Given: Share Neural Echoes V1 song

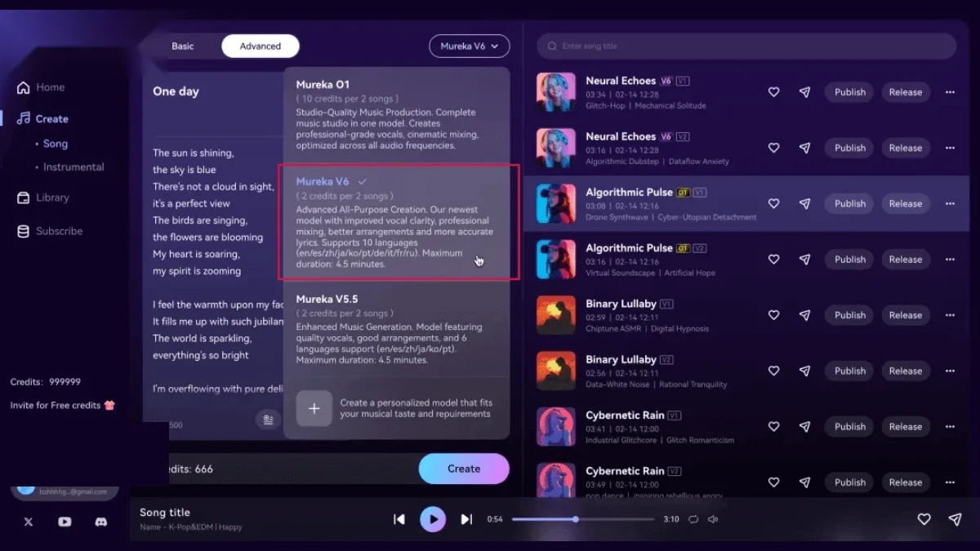Looking at the screenshot, I should click(804, 92).
